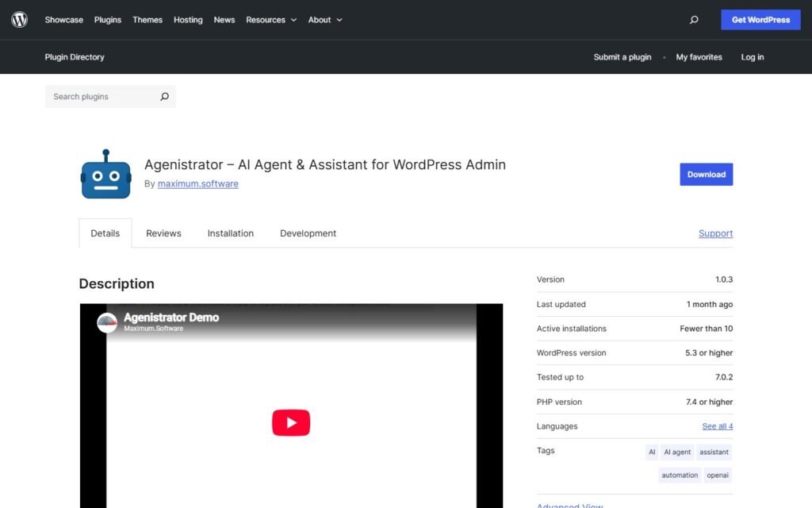Open the Maximum.Software channel avatar
Screen dimensions: 812x508
pos(107,322)
